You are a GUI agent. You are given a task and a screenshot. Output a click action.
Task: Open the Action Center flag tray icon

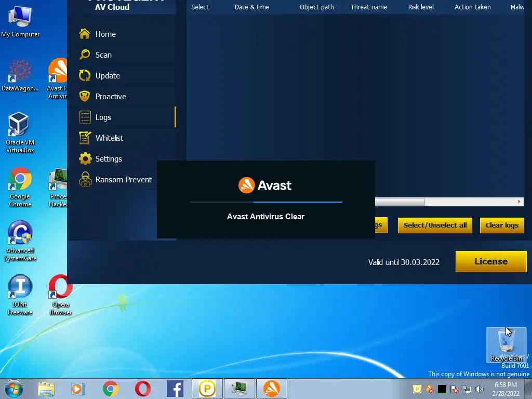(455, 389)
